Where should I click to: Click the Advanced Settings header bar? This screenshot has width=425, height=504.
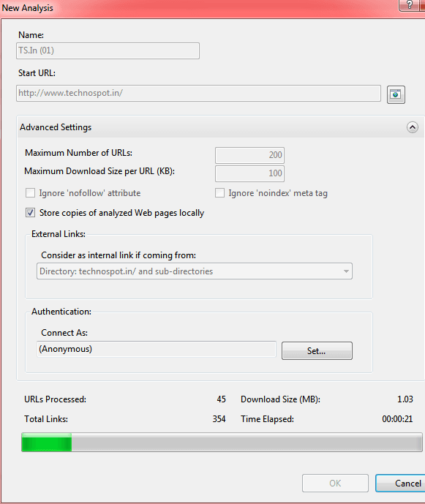[221, 127]
